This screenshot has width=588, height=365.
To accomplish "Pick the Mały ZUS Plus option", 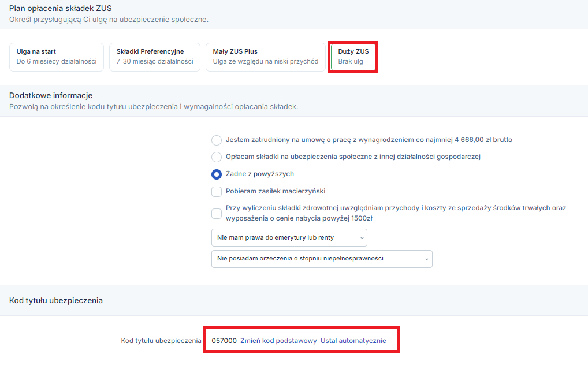I will 266,57.
